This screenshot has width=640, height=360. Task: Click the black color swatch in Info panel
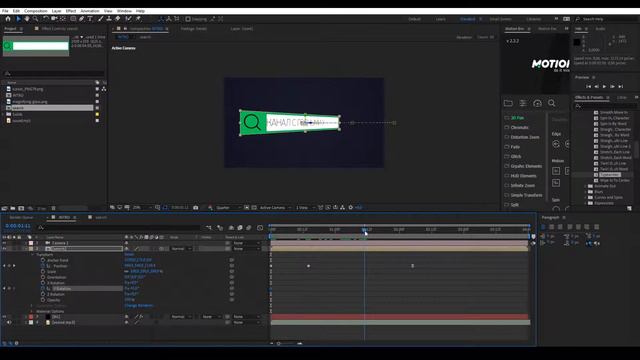tap(577, 42)
